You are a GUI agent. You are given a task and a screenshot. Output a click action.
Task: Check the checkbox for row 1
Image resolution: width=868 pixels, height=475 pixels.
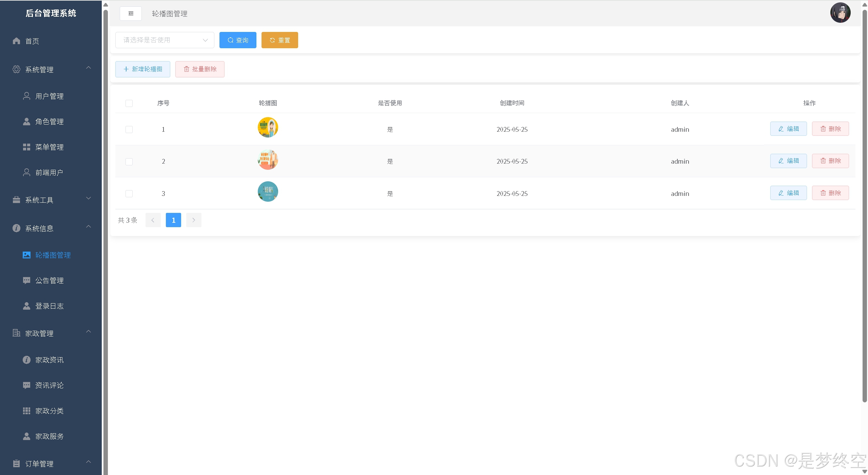129,129
